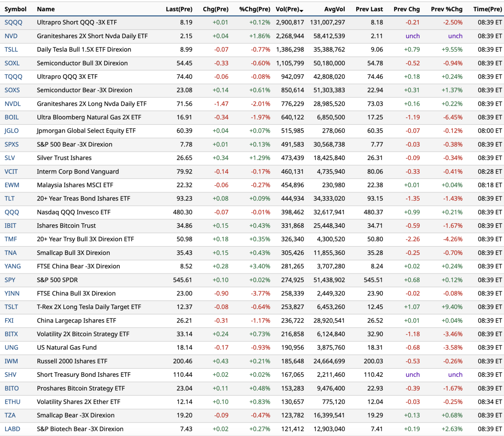Viewport: 504px width, 436px height.
Task: Open TSLL quote page
Action: [x=11, y=50]
